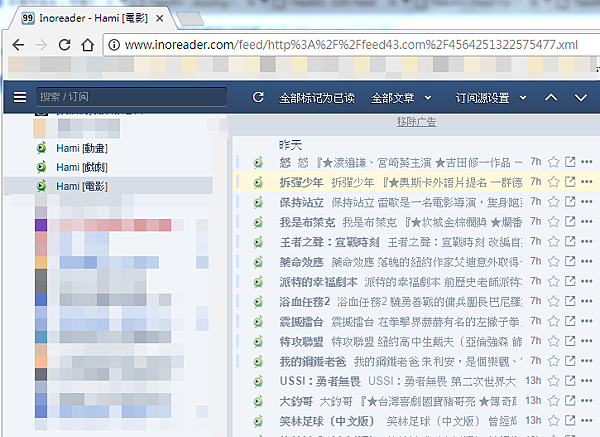Show more options for 拆彈少年 article
The image size is (600, 437).
point(587,182)
